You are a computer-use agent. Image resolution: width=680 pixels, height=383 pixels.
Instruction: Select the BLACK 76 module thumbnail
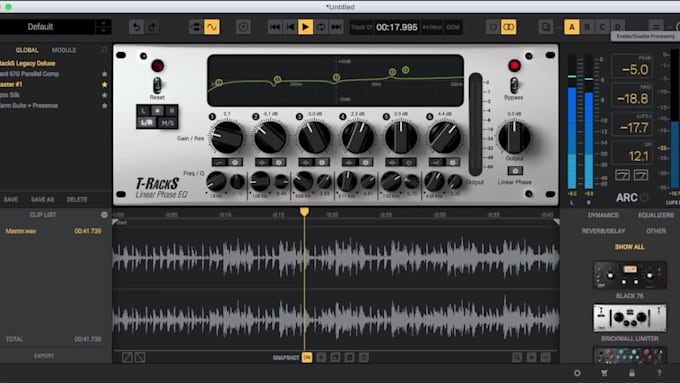(x=630, y=275)
